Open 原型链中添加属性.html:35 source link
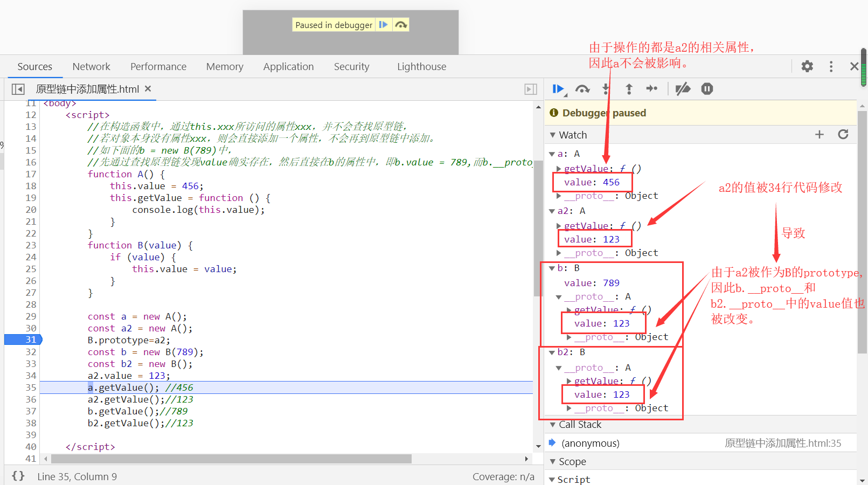The width and height of the screenshot is (868, 485). [x=783, y=443]
